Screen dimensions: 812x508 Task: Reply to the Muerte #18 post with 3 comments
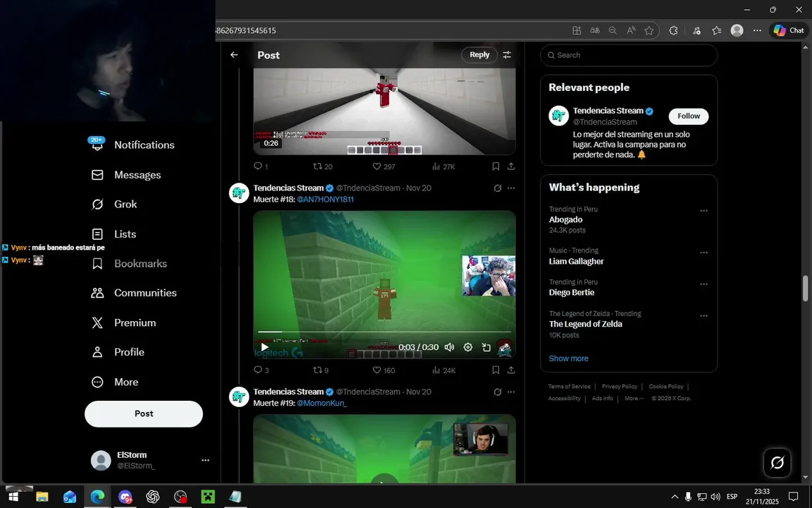(261, 370)
